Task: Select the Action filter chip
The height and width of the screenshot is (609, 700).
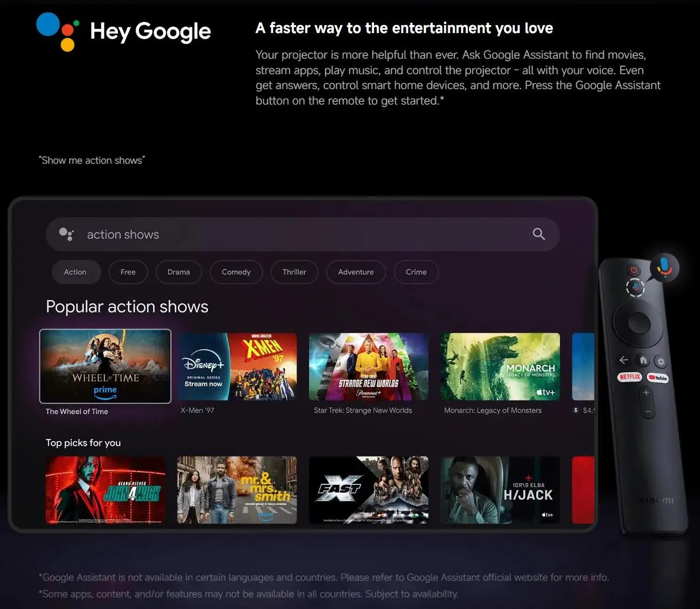Action: click(x=75, y=272)
